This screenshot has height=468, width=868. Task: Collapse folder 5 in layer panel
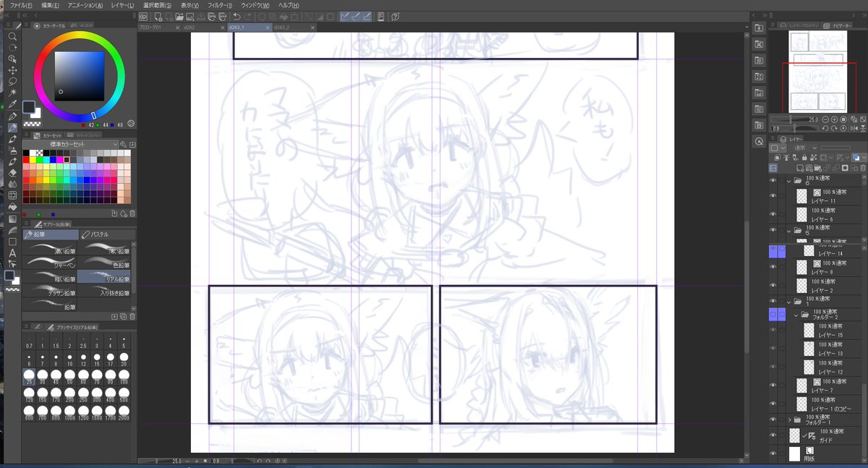click(x=789, y=231)
